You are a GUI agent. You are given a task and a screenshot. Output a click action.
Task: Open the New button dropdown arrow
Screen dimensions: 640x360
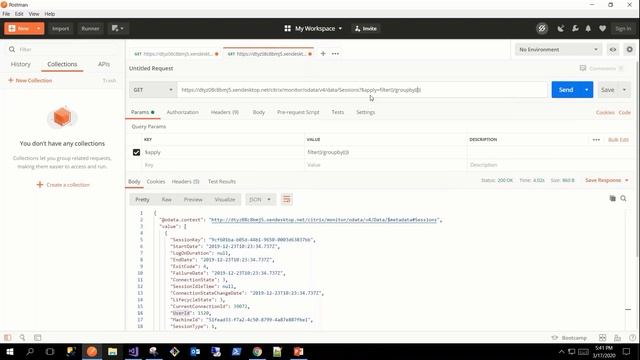point(39,29)
